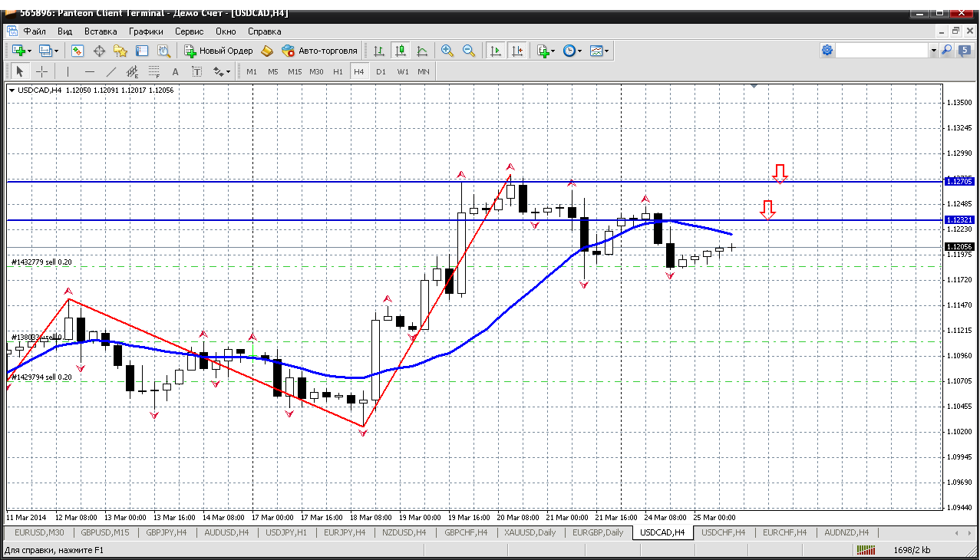Image resolution: width=980 pixels, height=560 pixels.
Task: Open the Вставка menu
Action: [x=101, y=31]
